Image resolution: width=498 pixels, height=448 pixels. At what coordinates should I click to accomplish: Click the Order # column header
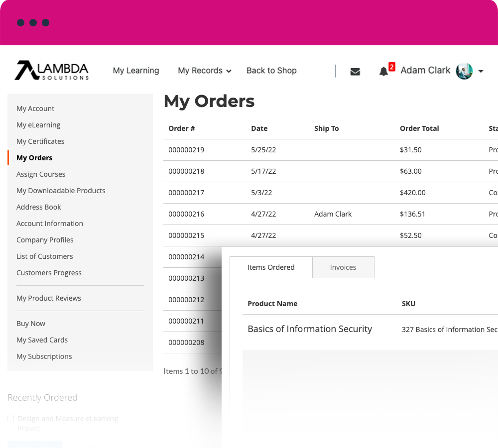(182, 128)
